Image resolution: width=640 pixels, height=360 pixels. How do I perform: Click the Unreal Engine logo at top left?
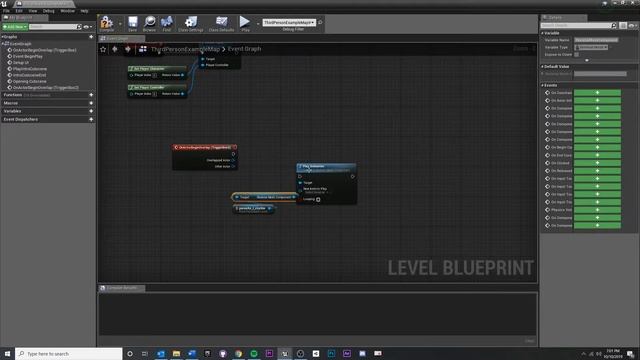click(4, 3)
